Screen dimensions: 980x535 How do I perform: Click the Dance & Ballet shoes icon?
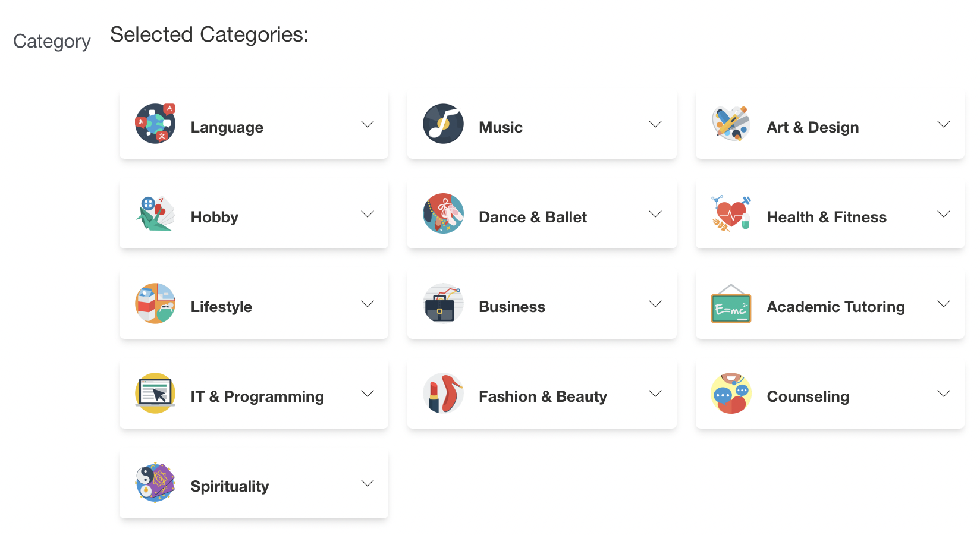click(443, 213)
